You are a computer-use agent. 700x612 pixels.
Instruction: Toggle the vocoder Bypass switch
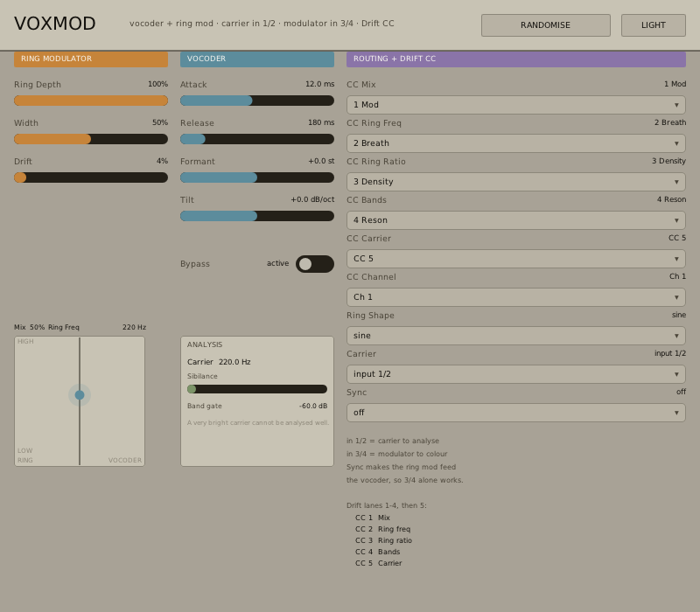[x=315, y=264]
